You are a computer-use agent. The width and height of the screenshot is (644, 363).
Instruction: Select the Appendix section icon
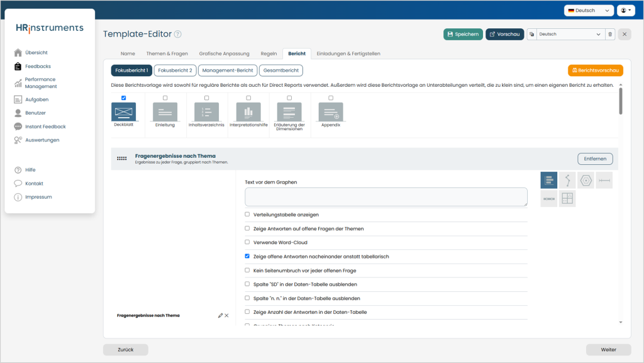pos(331,112)
